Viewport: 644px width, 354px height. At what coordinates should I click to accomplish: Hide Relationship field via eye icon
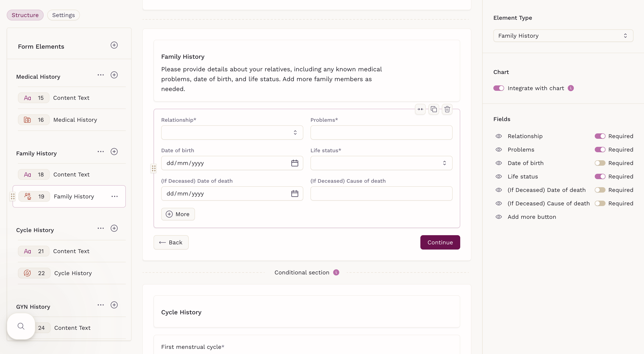pyautogui.click(x=499, y=136)
